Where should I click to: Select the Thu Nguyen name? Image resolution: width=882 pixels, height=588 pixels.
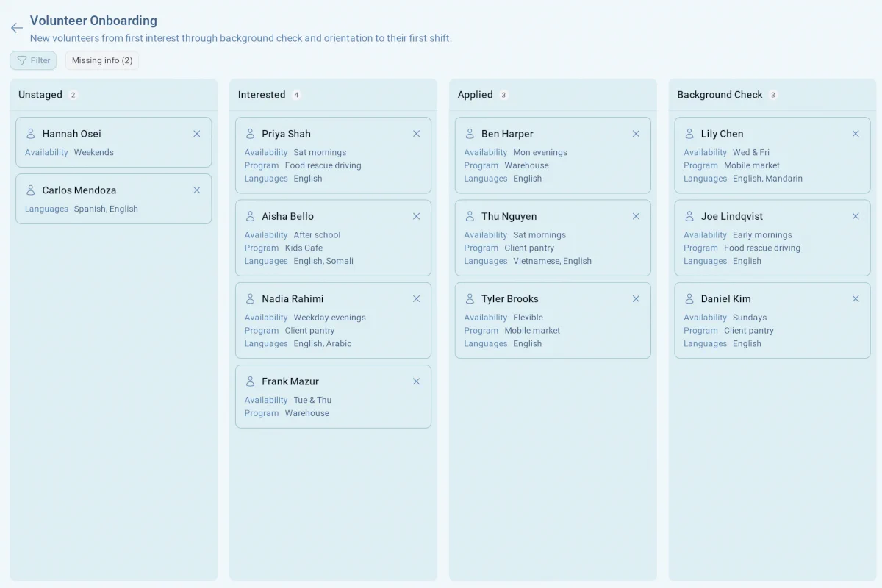(509, 216)
